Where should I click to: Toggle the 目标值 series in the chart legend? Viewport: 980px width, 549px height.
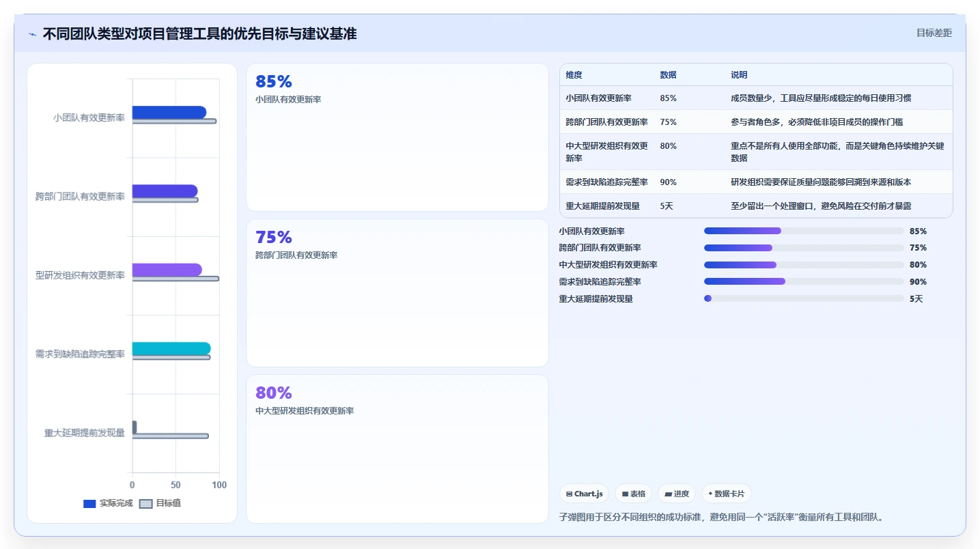coord(160,503)
